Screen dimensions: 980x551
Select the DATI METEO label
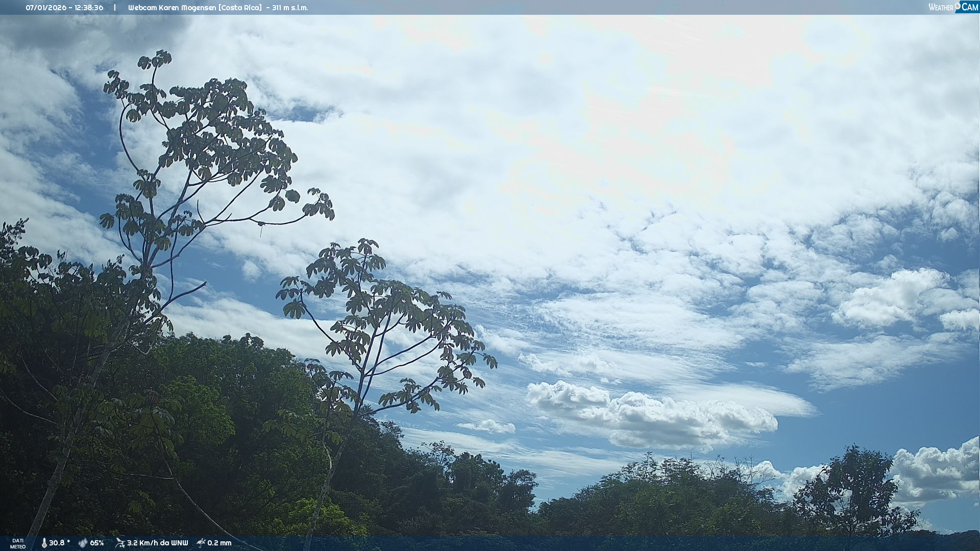(x=18, y=543)
